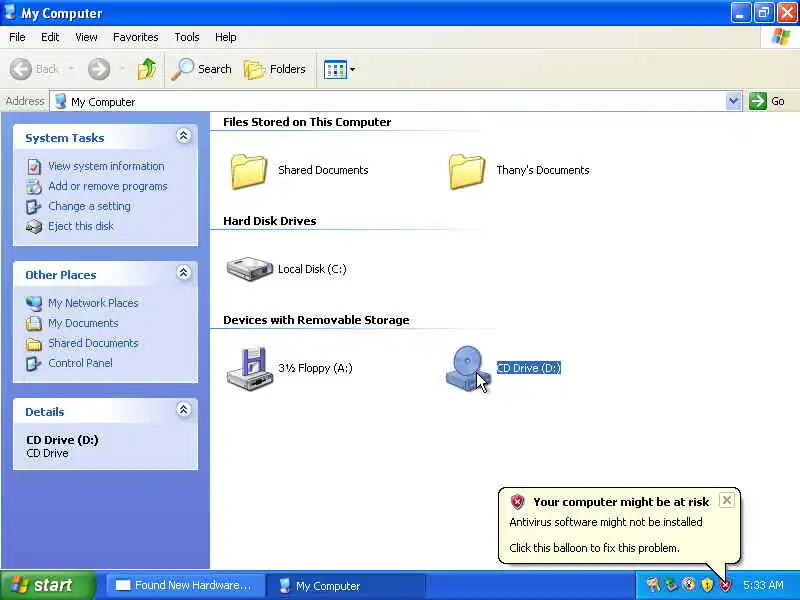Click the Change a setting icon
Screen dimensions: 800x600
[x=34, y=207]
